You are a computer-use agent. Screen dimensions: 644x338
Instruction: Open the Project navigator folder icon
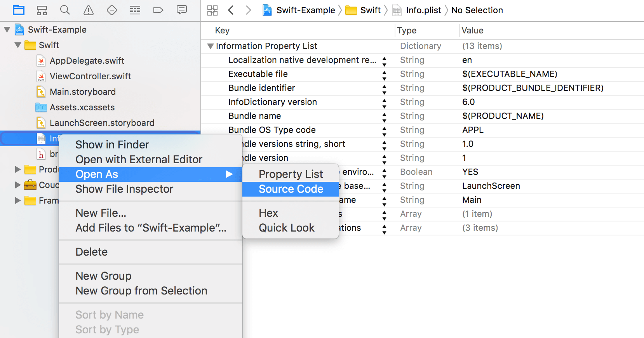18,10
